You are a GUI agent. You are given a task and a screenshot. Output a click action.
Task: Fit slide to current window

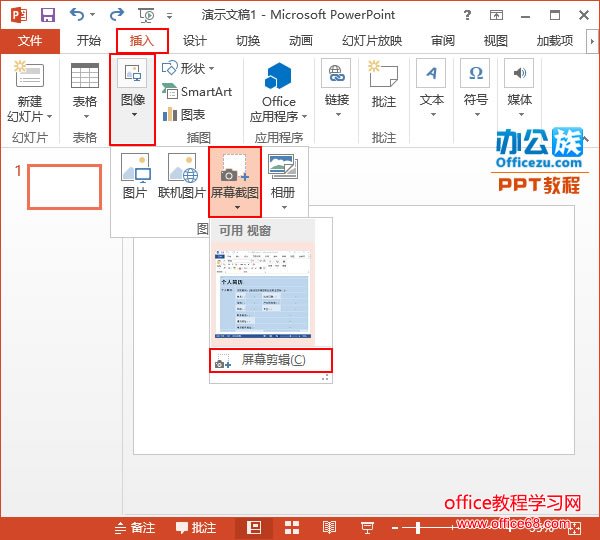575,529
